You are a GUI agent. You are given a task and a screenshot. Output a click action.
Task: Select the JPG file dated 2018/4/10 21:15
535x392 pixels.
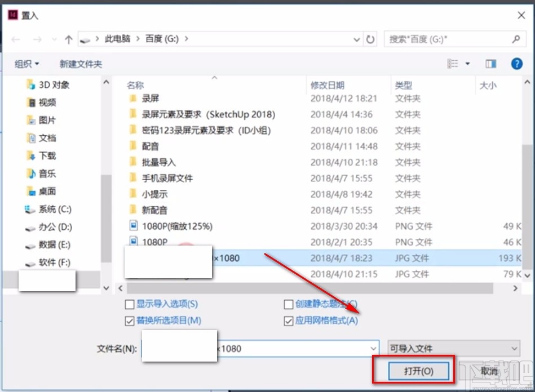tap(323, 274)
